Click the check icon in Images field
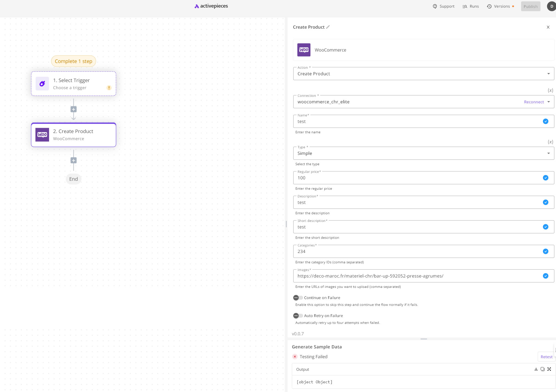The height and width of the screenshot is (392, 556). [545, 276]
